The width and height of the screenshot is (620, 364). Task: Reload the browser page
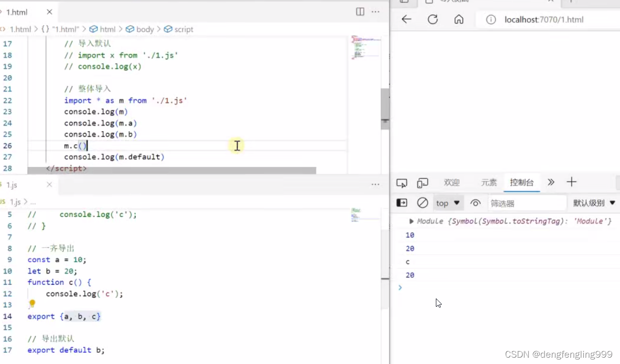(x=432, y=20)
